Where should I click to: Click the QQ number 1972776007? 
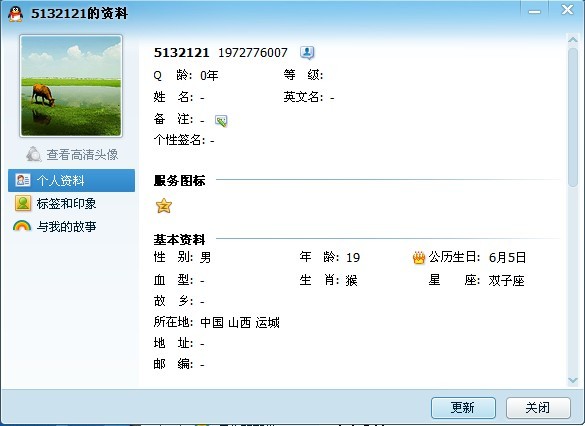[253, 53]
